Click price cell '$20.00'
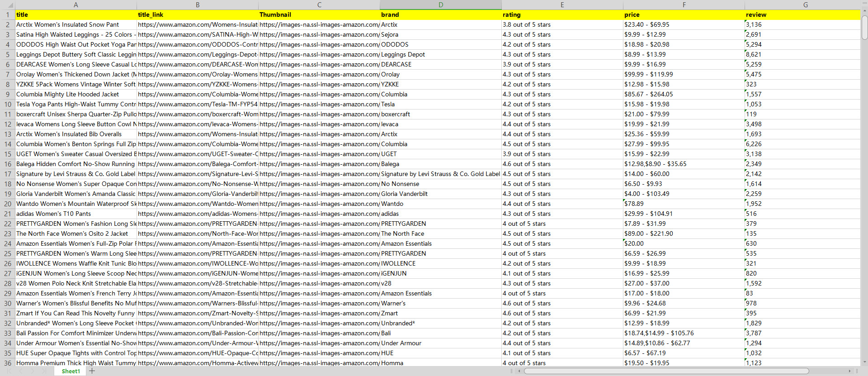868x376 pixels. [x=684, y=243]
